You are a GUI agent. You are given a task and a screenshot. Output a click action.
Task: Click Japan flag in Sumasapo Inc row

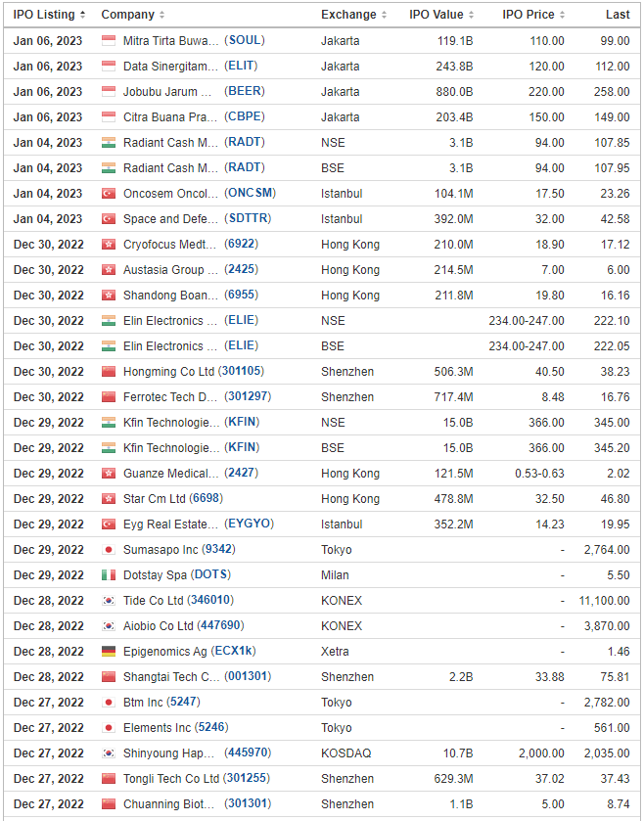[109, 550]
